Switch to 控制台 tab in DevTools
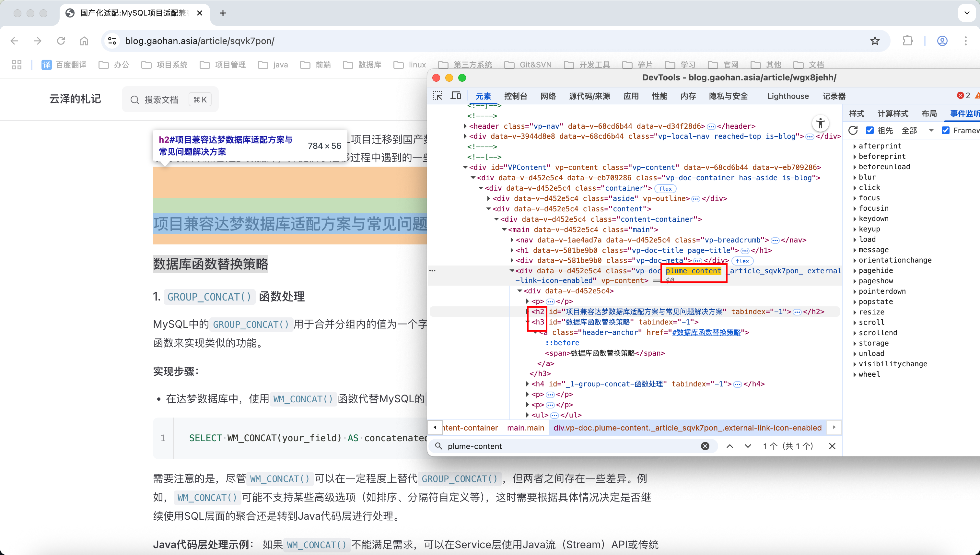Viewport: 980px width, 555px height. 516,96
